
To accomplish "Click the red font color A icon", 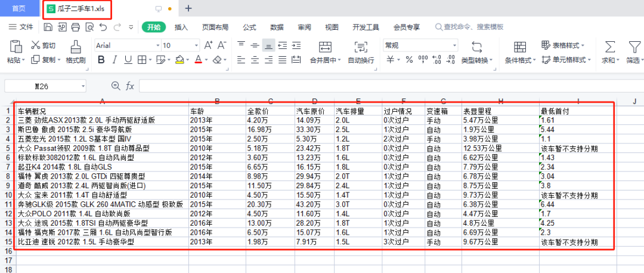I will (x=199, y=60).
